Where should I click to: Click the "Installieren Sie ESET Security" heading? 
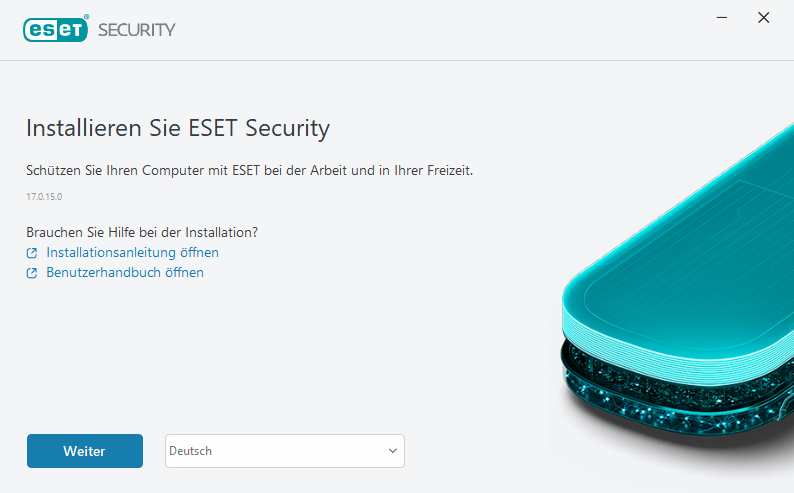[177, 128]
